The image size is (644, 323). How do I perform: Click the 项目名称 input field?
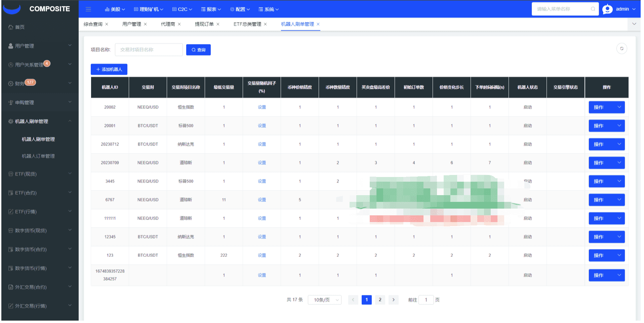(x=149, y=50)
